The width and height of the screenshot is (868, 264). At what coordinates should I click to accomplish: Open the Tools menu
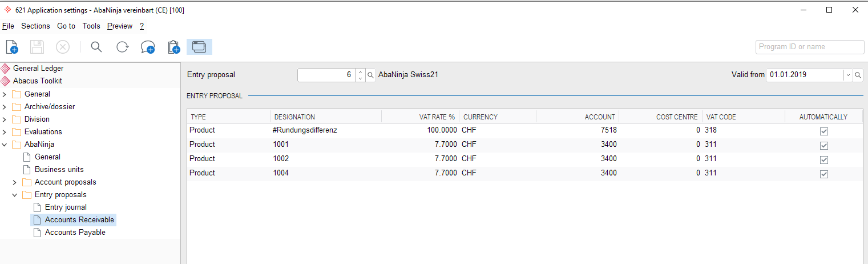tap(91, 26)
